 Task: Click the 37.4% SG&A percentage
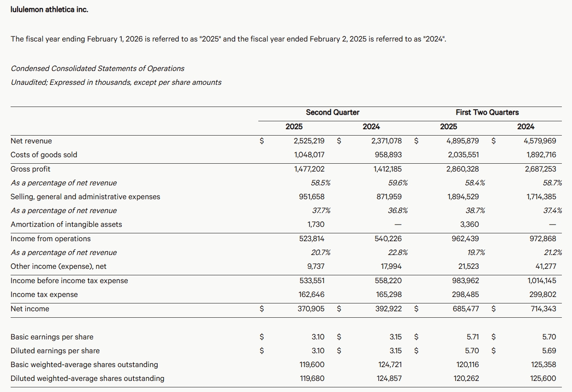[x=553, y=211]
